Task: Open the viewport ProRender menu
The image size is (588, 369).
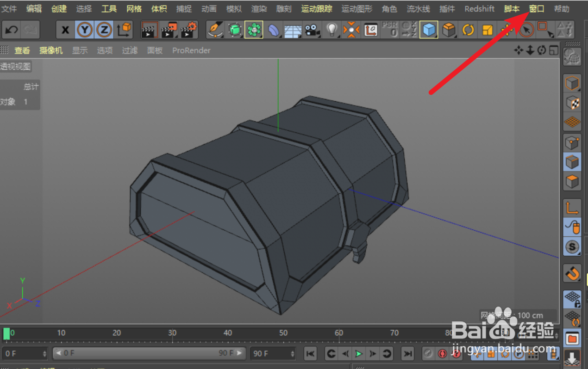Action: tap(191, 50)
